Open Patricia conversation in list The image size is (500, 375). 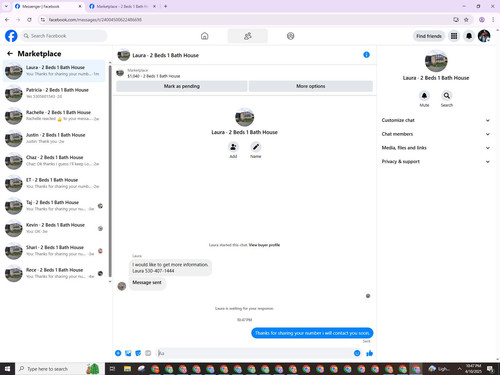click(x=54, y=93)
